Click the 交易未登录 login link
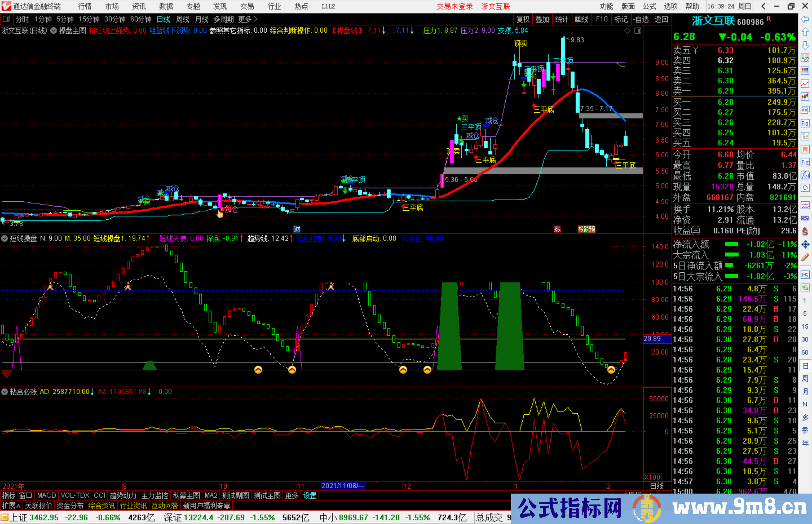 point(454,6)
